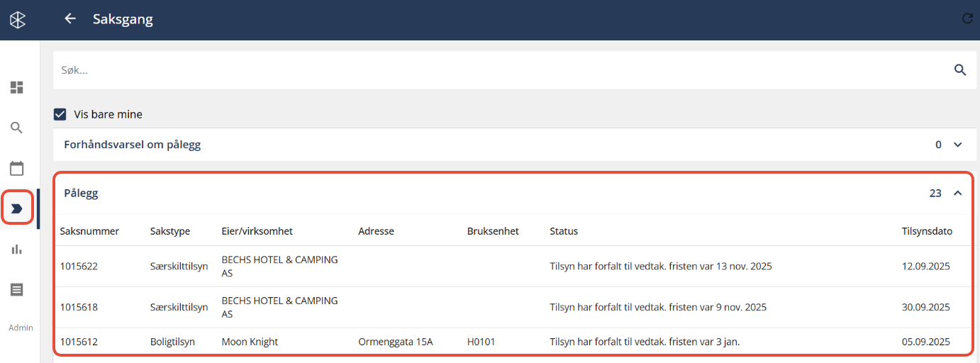Open the document list icon in sidebar
The image size is (980, 363).
[x=17, y=289]
